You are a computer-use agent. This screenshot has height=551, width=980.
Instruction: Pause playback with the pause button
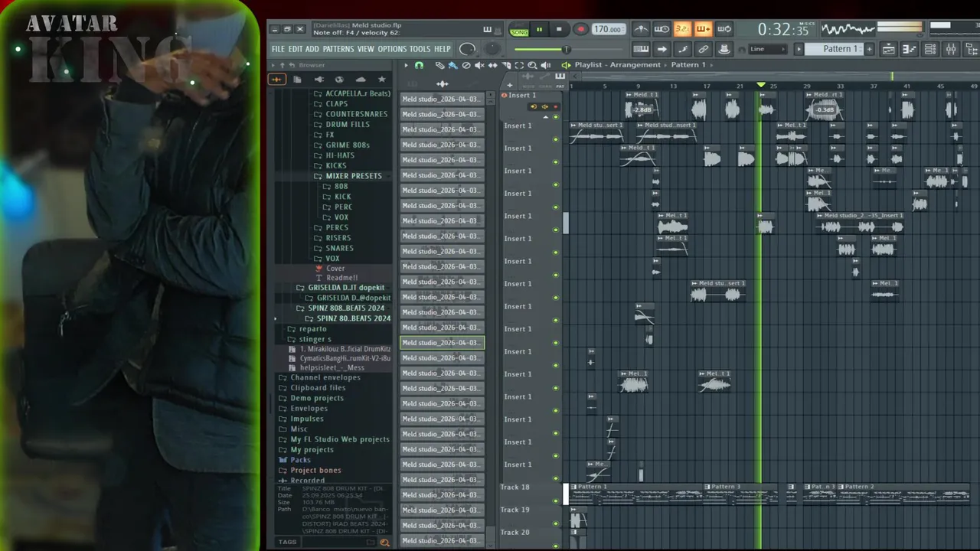coord(539,29)
